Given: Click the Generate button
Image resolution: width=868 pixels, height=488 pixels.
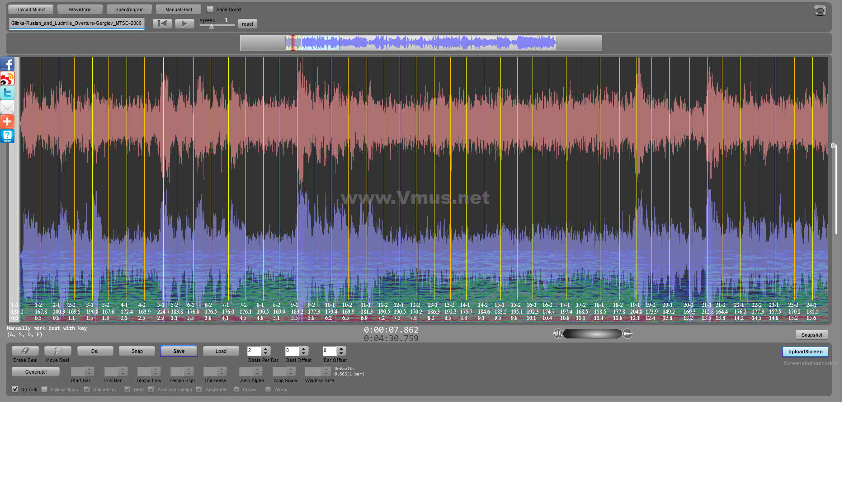Looking at the screenshot, I should click(x=36, y=372).
